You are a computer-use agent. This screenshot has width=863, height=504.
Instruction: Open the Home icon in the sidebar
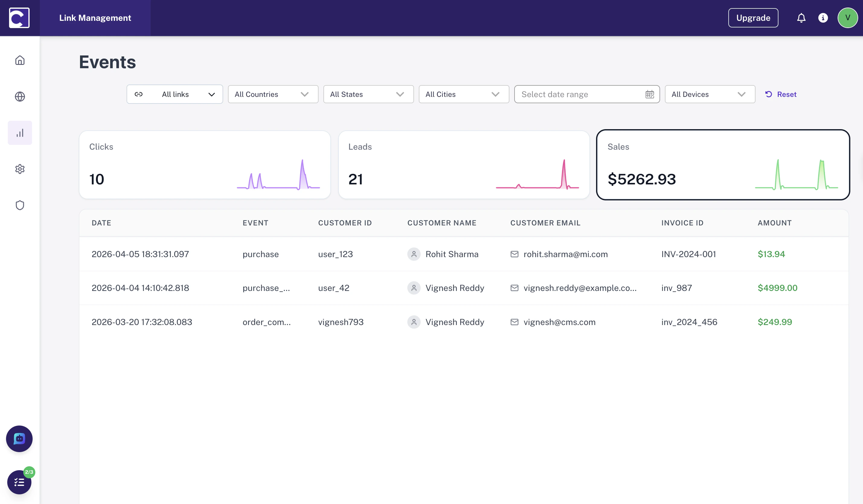[20, 60]
